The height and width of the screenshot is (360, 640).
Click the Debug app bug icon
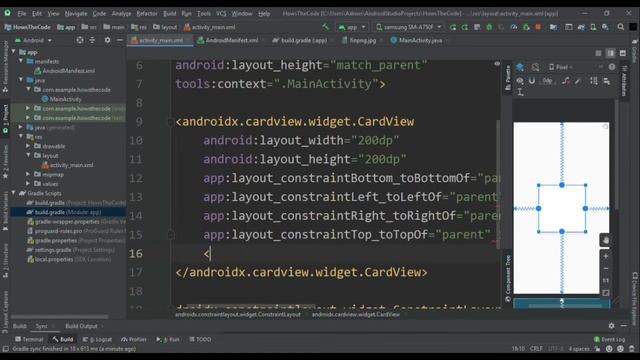point(489,27)
